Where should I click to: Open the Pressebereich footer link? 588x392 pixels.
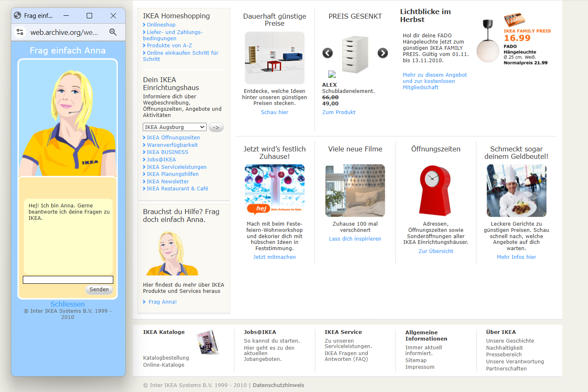coord(504,355)
